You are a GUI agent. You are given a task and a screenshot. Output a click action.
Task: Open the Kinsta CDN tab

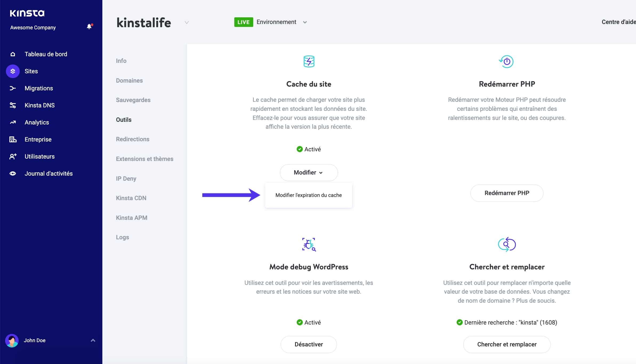(x=131, y=198)
